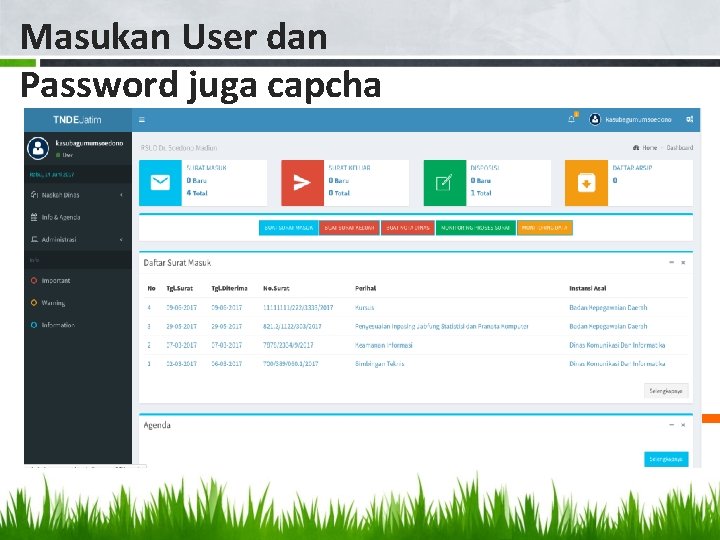720x540 pixels.
Task: Click the Monitoring Proses Surat button
Action: click(476, 228)
